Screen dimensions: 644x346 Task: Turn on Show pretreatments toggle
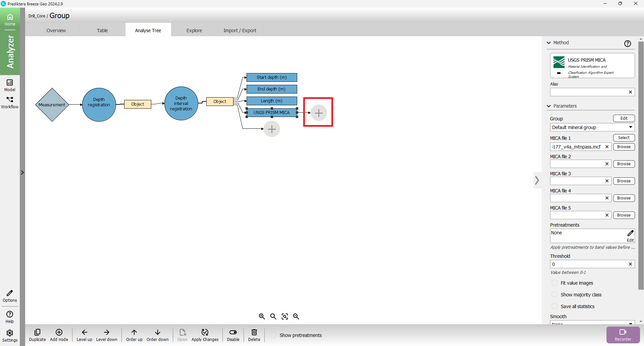274,335
